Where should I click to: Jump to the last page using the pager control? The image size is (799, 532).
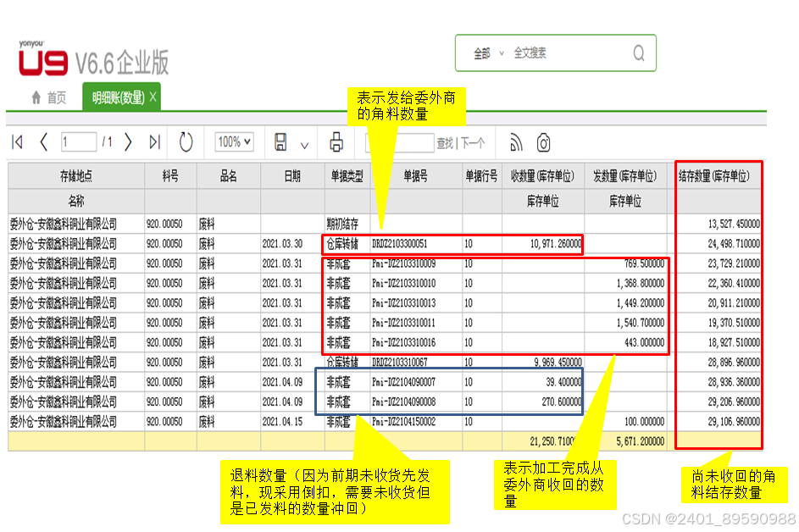tap(154, 141)
